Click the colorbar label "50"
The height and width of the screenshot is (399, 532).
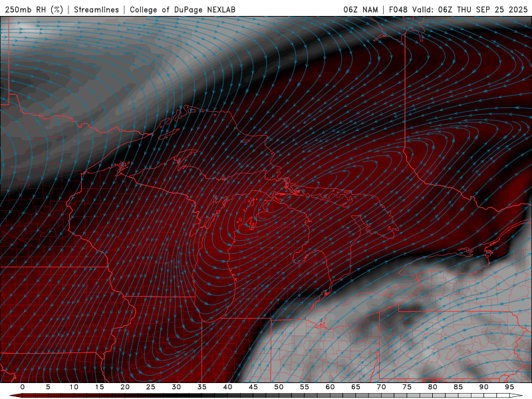click(x=279, y=387)
